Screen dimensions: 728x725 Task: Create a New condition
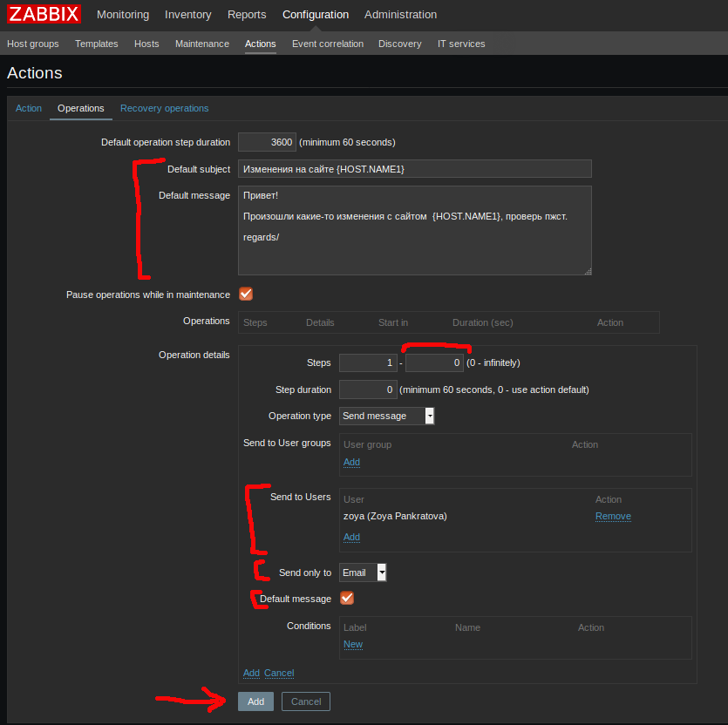click(x=352, y=644)
